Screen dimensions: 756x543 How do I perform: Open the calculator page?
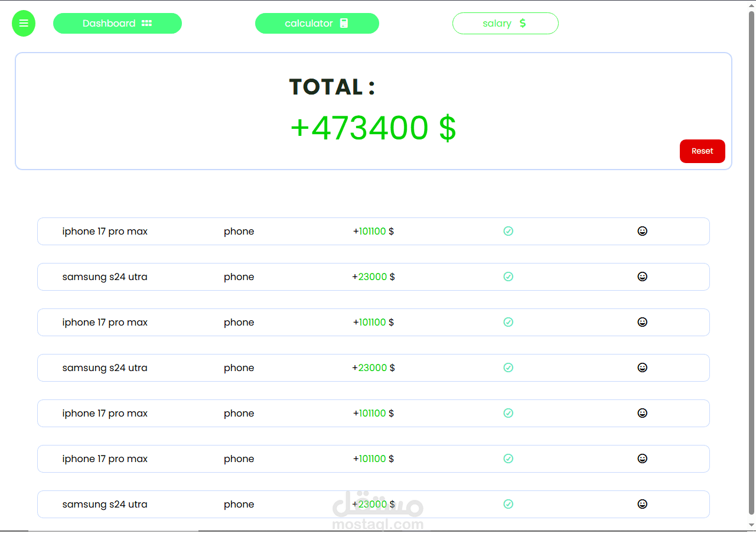[317, 24]
